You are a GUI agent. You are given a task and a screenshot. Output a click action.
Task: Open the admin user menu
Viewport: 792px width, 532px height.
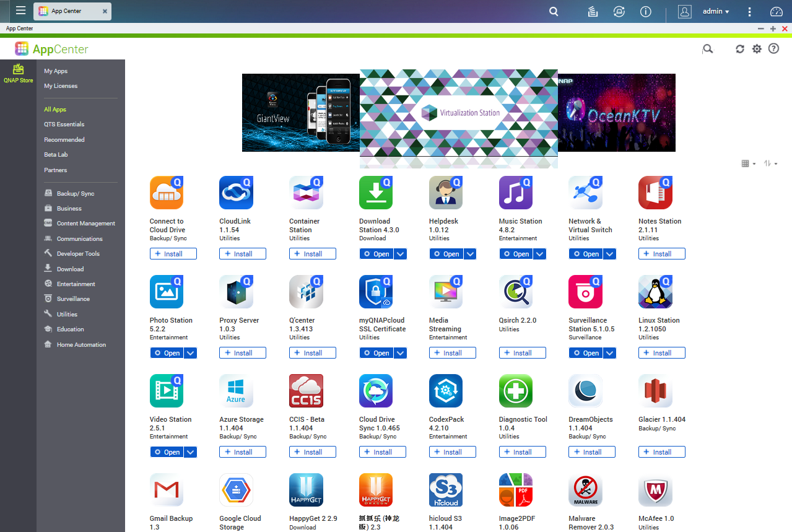point(716,11)
